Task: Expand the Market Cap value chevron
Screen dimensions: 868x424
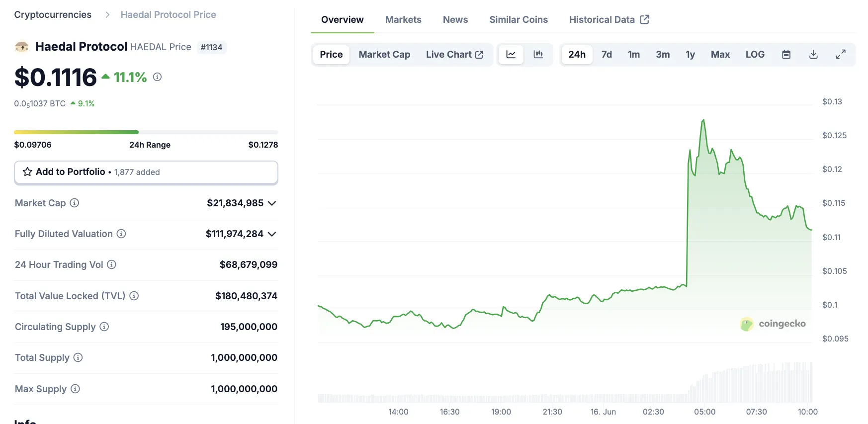Action: [x=272, y=203]
